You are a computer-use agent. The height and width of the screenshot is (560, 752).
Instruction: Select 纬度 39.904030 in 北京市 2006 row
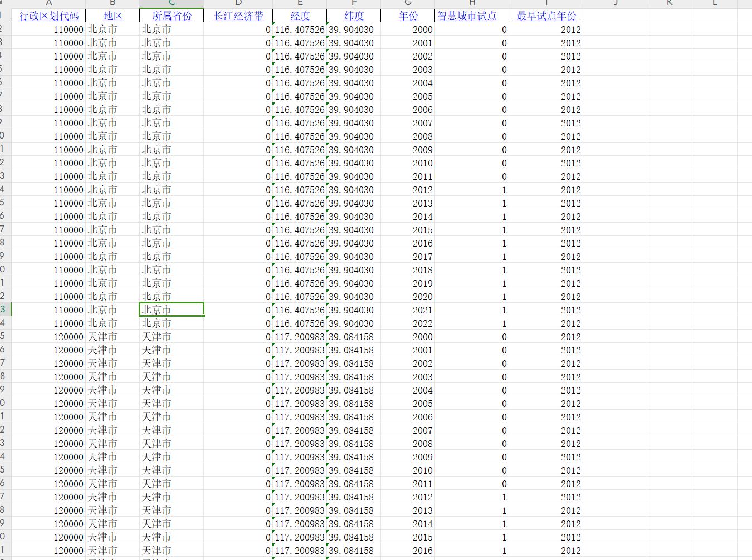point(354,110)
